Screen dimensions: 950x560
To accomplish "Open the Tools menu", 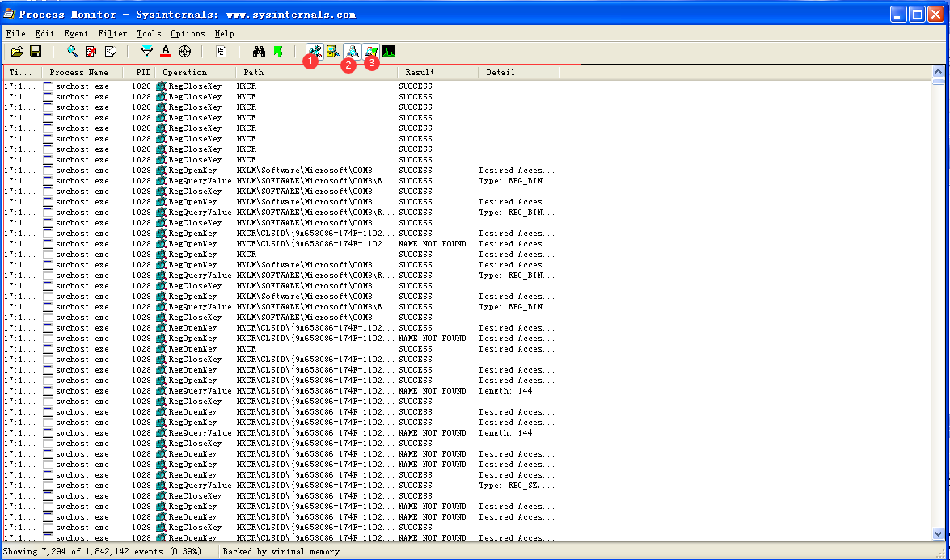I will 149,33.
